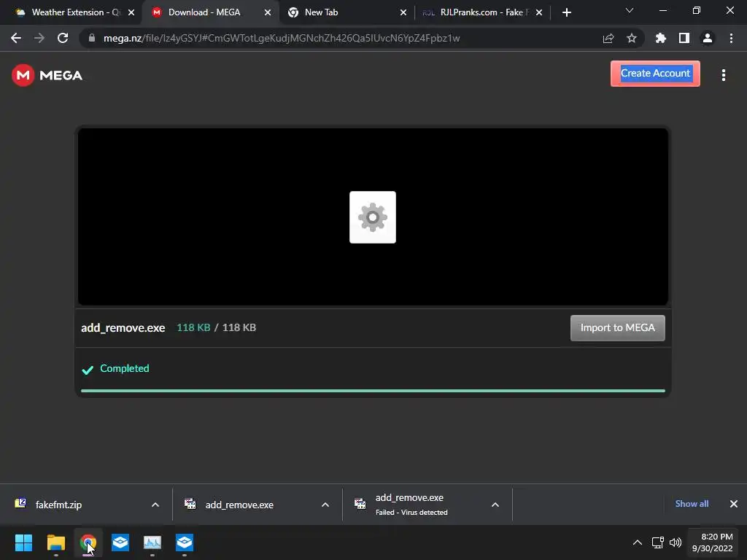Image resolution: width=747 pixels, height=560 pixels.
Task: Switch to Weather Extension tab
Action: click(x=70, y=12)
